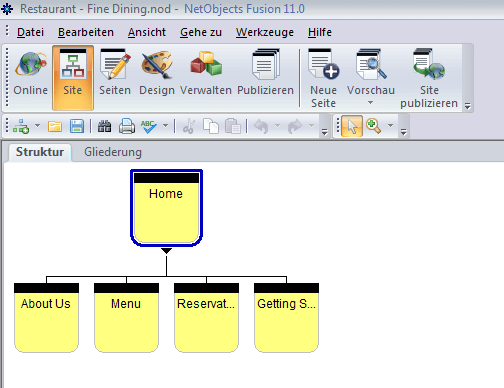Activate the zoom magnifier tool
The height and width of the screenshot is (388, 504).
coord(373,126)
